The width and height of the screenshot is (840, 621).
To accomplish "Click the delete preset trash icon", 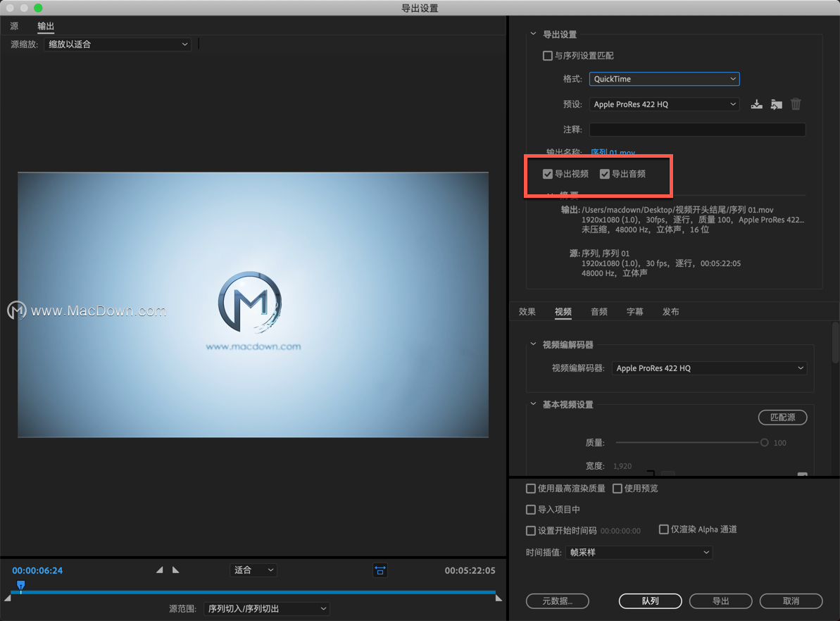I will tap(796, 104).
